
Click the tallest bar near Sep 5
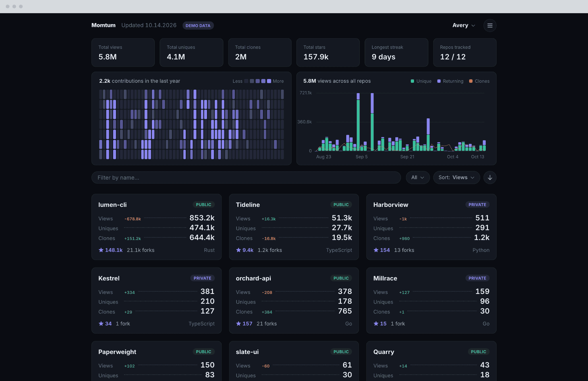[358, 122]
